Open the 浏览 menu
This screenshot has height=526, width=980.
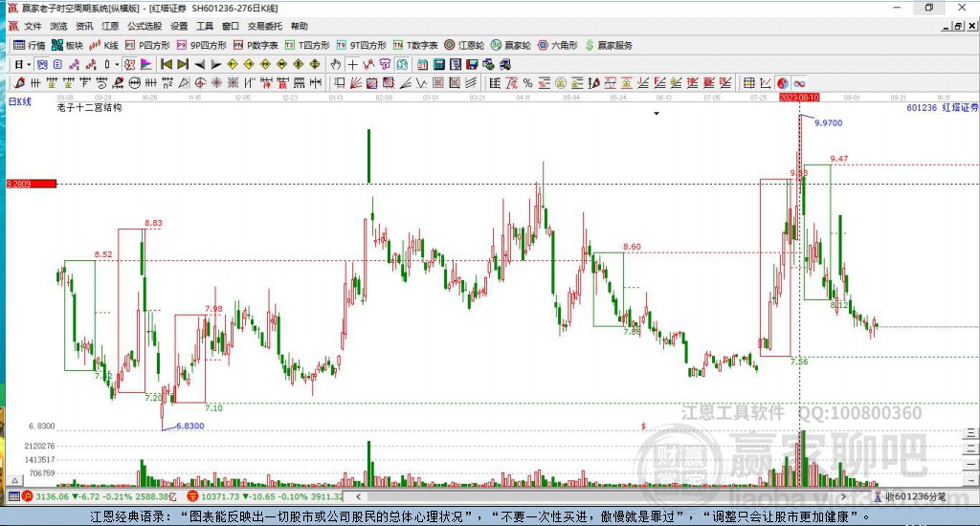coord(58,26)
